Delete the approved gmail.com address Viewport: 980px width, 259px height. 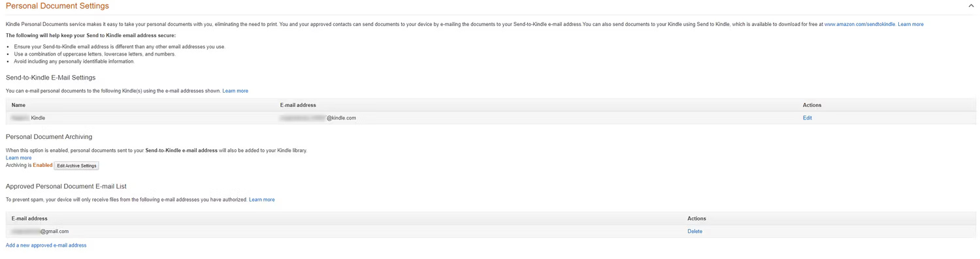pyautogui.click(x=695, y=232)
